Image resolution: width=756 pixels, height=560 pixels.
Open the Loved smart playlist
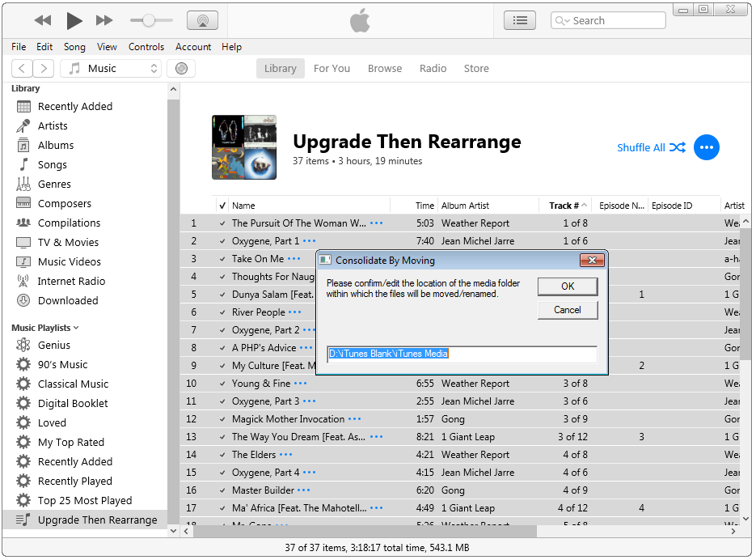click(52, 423)
